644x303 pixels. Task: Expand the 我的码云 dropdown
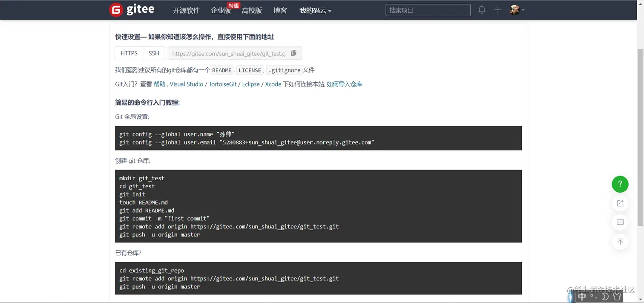pyautogui.click(x=315, y=11)
